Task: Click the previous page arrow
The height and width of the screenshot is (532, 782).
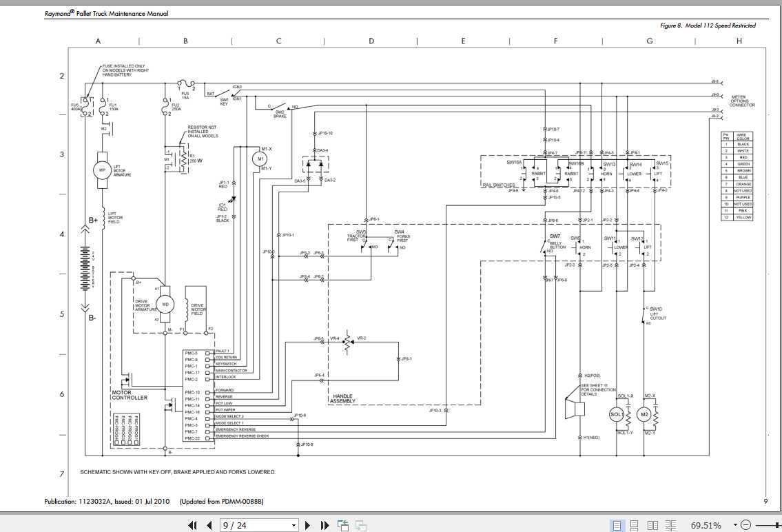Action: 209,525
